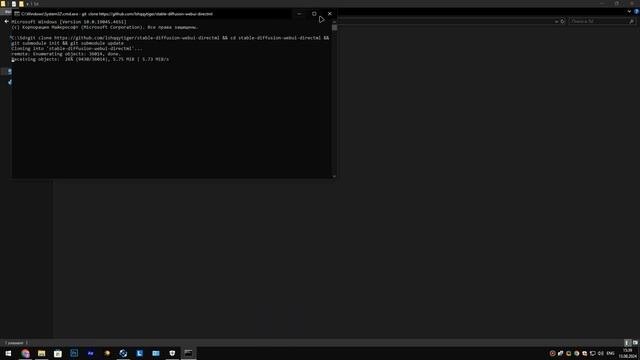
Task: Open File Explorer from the taskbar
Action: click(42, 353)
